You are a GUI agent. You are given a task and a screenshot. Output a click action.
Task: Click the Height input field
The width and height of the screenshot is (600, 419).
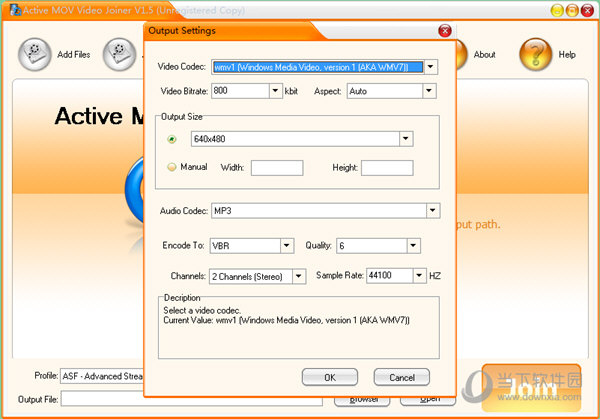click(387, 168)
